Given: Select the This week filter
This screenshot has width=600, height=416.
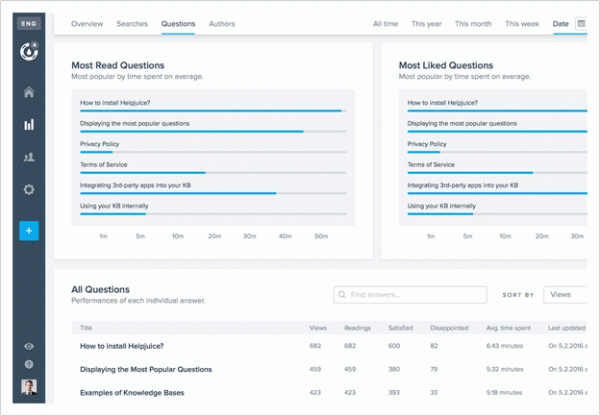Looking at the screenshot, I should tap(522, 22).
